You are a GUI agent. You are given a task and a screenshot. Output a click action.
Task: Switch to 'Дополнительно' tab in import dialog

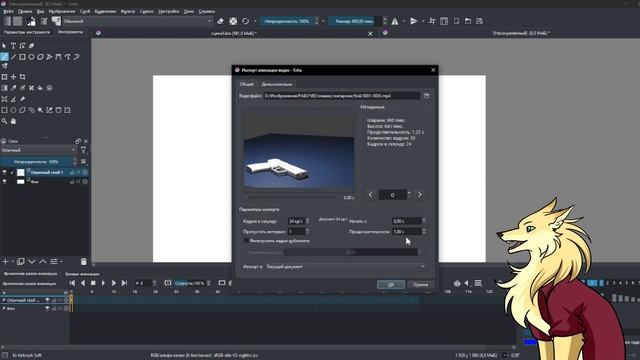point(277,84)
